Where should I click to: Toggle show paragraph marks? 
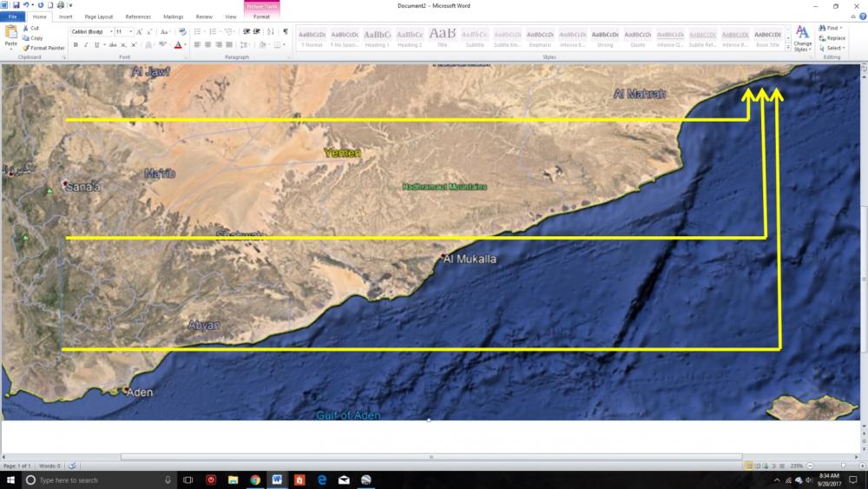(285, 31)
